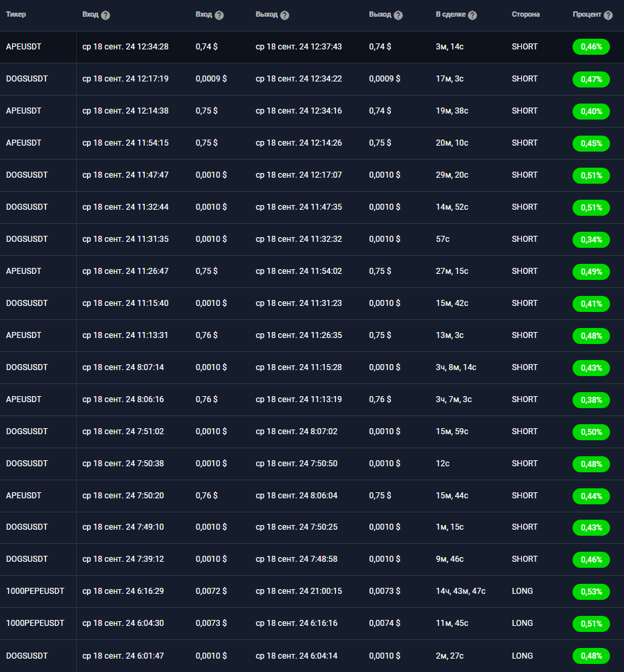
Task: Click LONG side in the 14ч, 43м, 47с row
Action: (x=522, y=591)
